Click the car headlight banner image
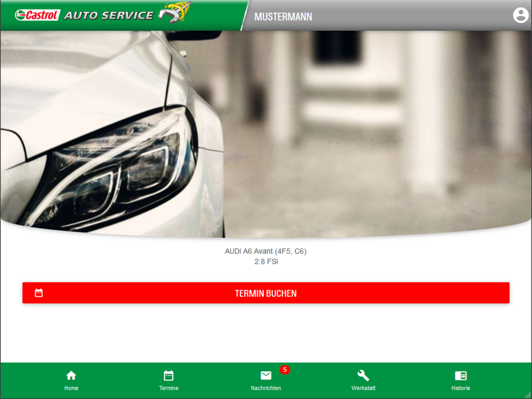The width and height of the screenshot is (532, 399). click(266, 134)
